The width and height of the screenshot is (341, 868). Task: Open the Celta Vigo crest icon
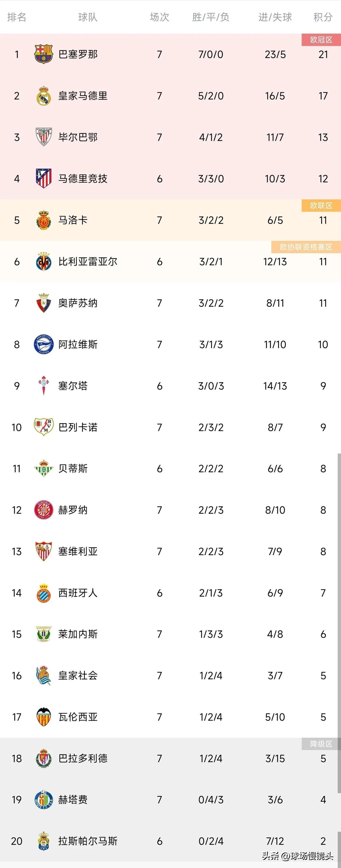(43, 385)
